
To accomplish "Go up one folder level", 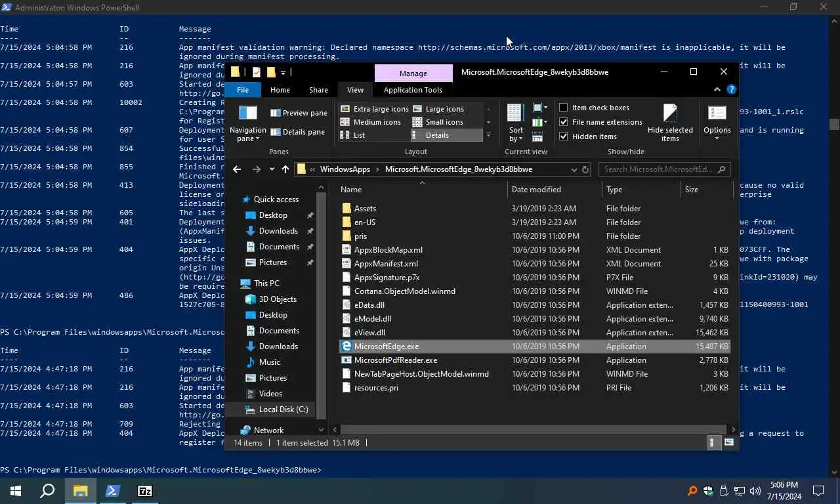I will (285, 169).
